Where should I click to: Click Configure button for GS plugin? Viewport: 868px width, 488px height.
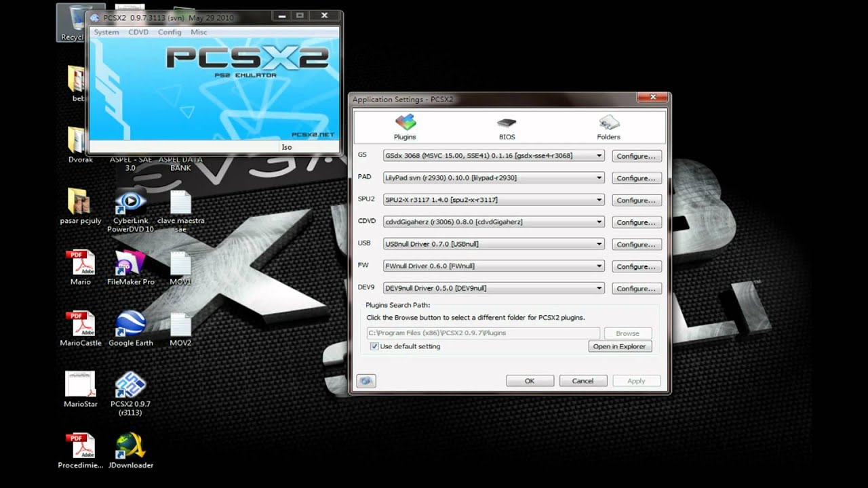click(x=636, y=156)
